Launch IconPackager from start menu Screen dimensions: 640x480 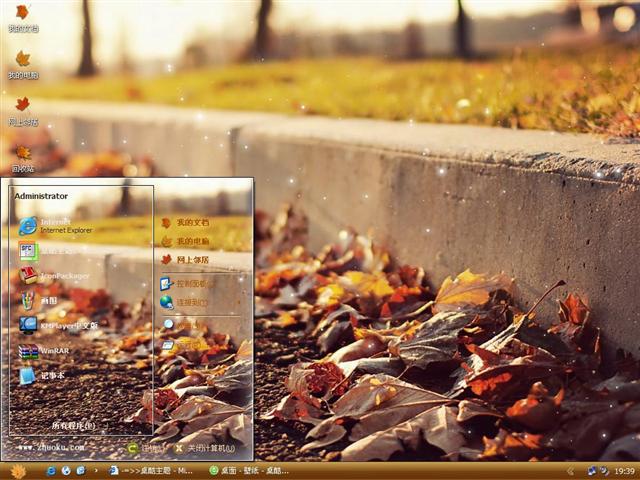coord(54,276)
